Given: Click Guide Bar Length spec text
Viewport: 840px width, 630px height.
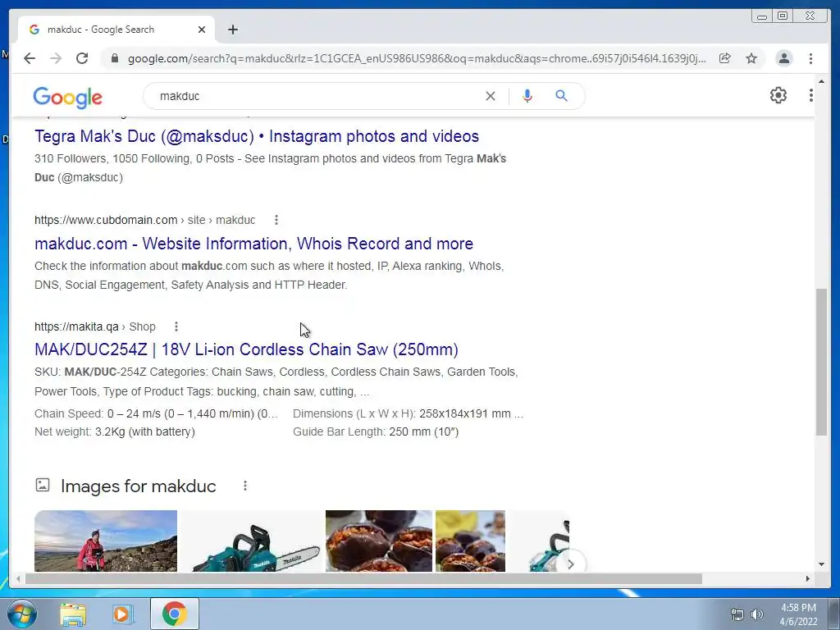Looking at the screenshot, I should coord(376,431).
